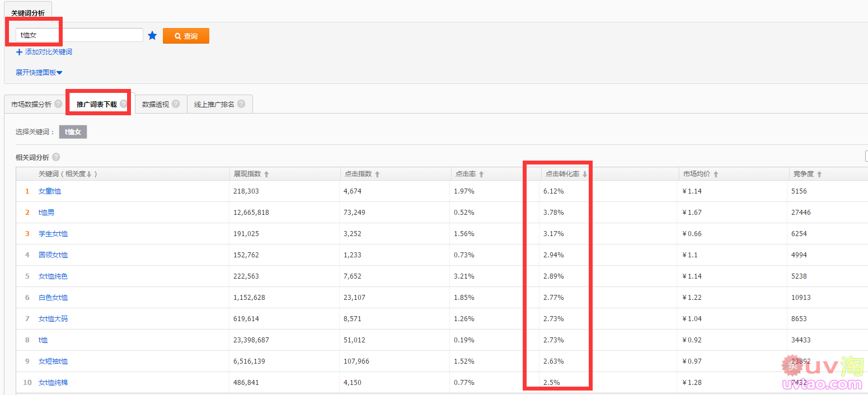Switch to the 市场数据分析 tab
The width and height of the screenshot is (868, 395).
(x=31, y=104)
